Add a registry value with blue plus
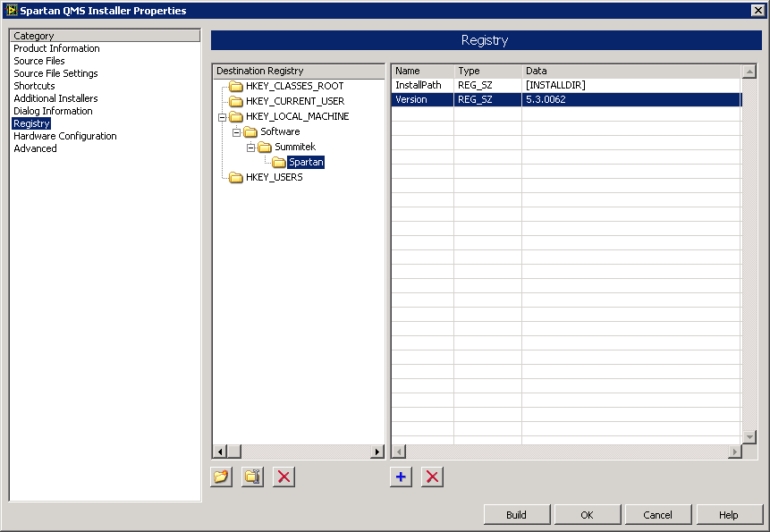 pos(401,477)
